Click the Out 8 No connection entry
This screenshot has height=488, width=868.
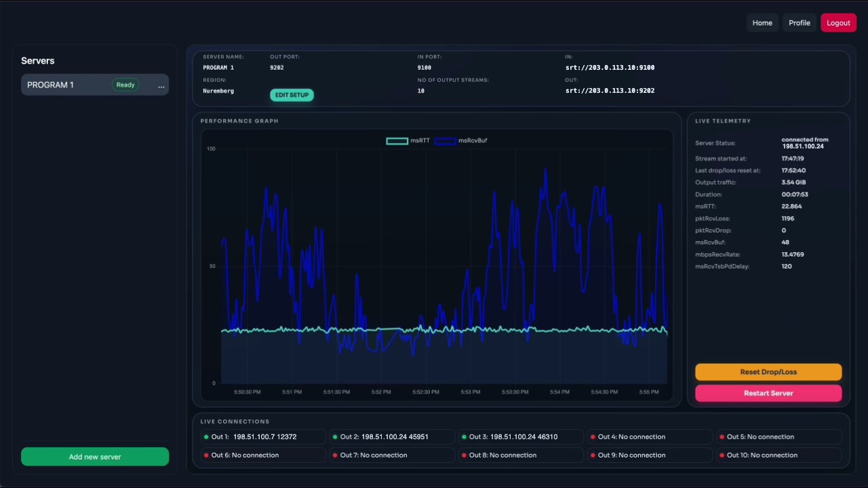[520, 455]
